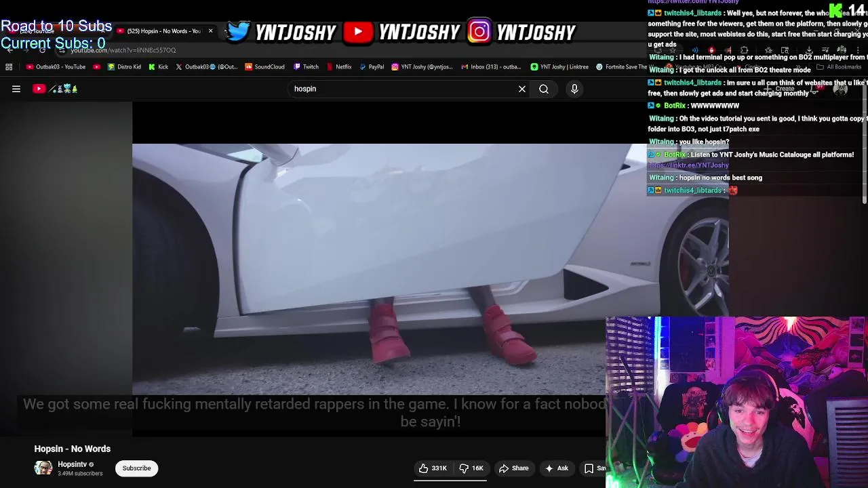Image resolution: width=868 pixels, height=488 pixels.
Task: Open the browser apps grid icon
Action: click(x=9, y=67)
